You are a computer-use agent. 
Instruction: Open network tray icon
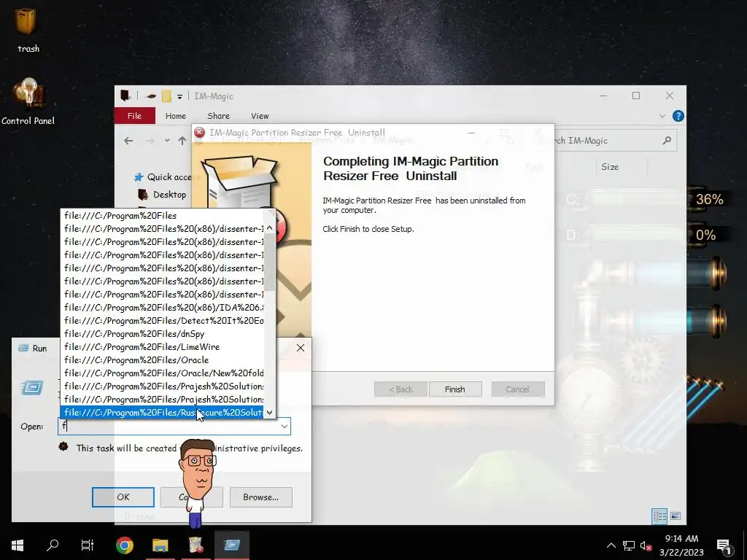click(x=628, y=545)
